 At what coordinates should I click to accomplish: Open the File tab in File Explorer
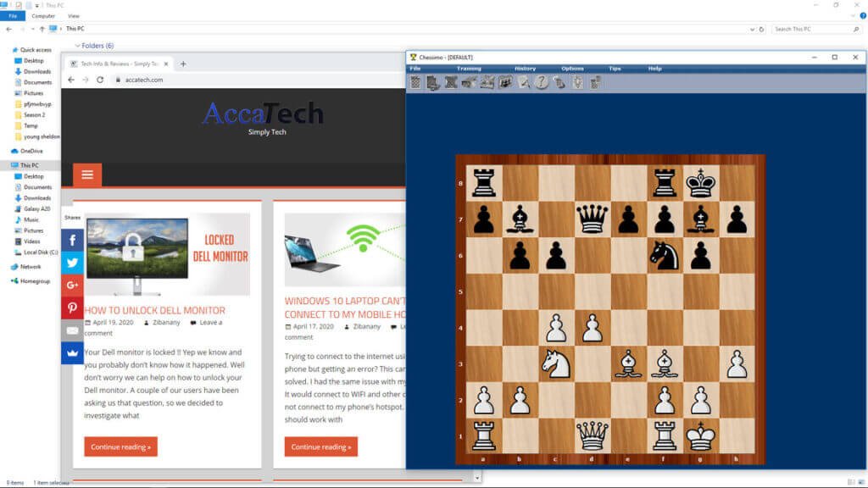click(13, 16)
